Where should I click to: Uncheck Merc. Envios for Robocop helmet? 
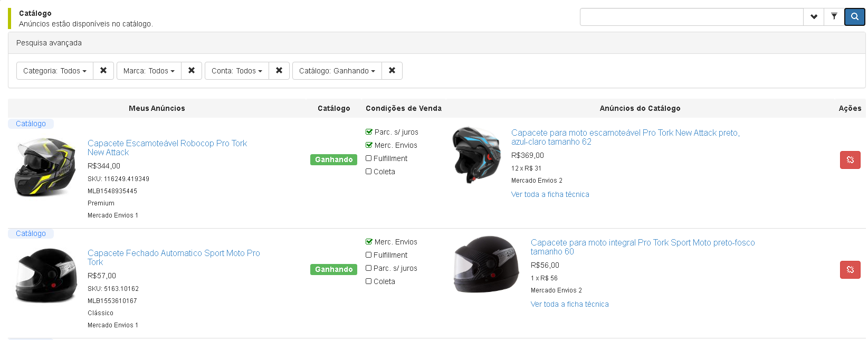[x=369, y=145]
